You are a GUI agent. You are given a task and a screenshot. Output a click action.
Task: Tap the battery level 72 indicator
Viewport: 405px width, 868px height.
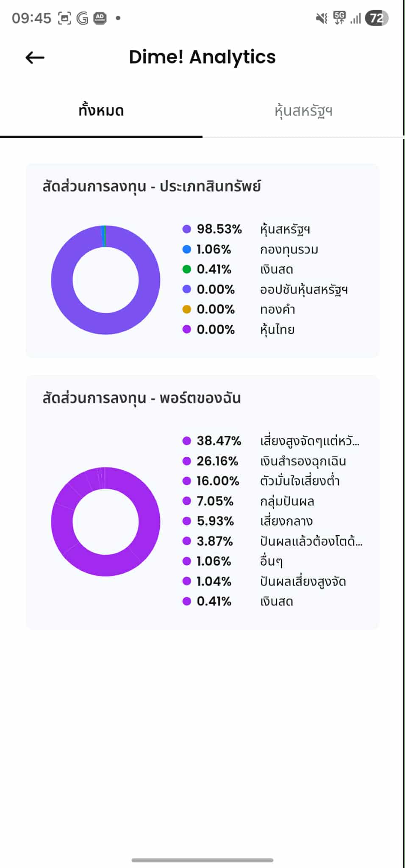[x=377, y=18]
